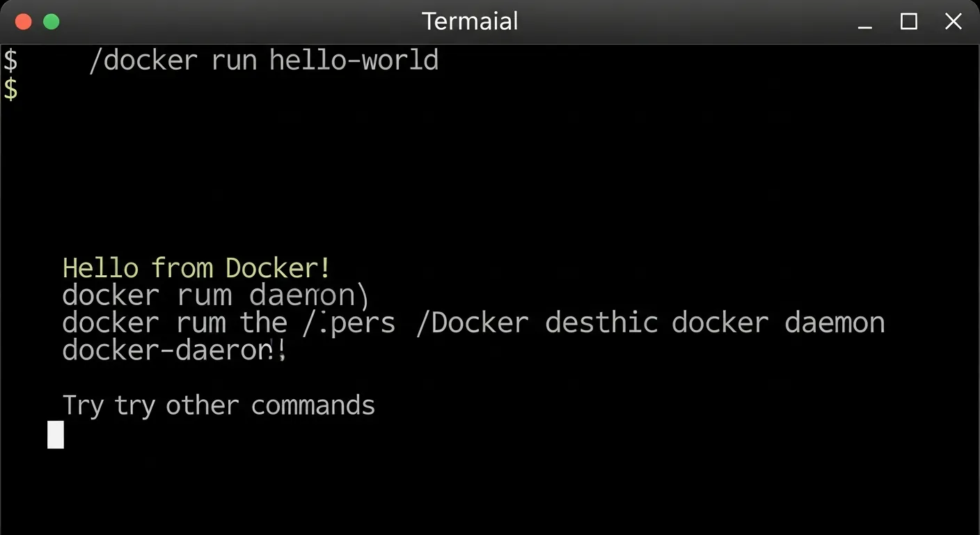Click the 'docker rum the /.pers' line
980x535 pixels.
230,322
